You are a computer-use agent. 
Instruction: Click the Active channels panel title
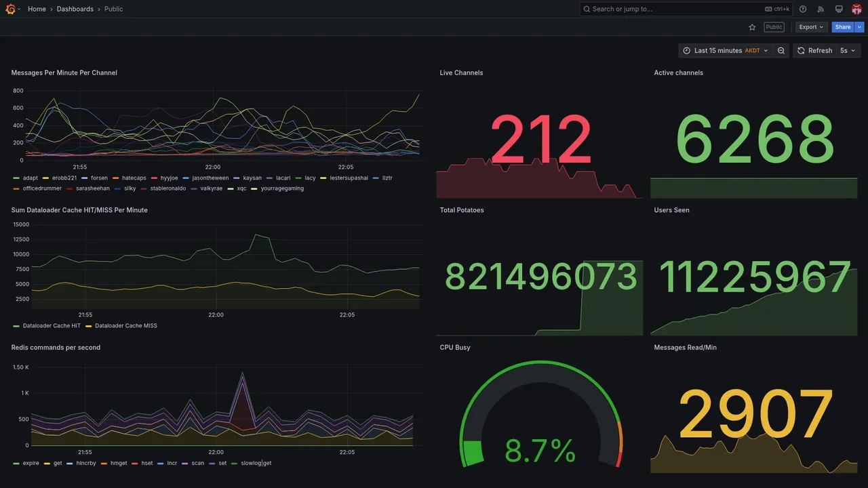click(678, 73)
